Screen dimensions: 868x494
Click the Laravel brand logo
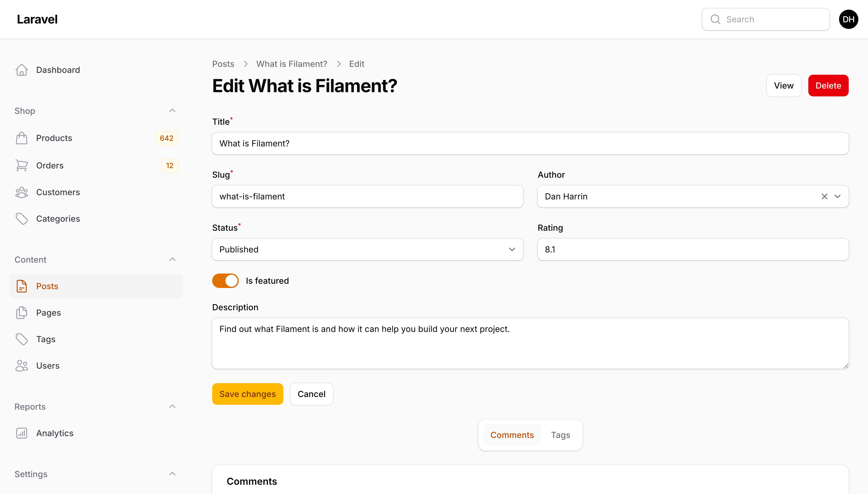click(x=37, y=19)
